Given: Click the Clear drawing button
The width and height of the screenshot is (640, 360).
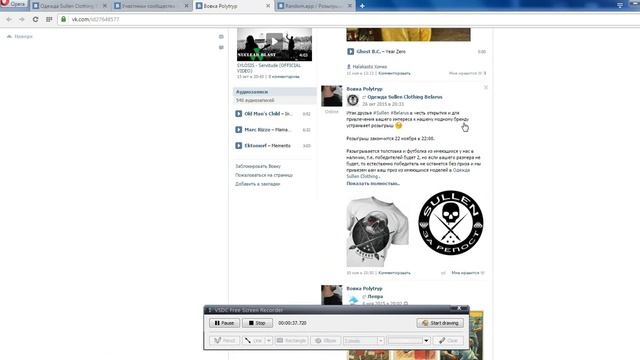Looking at the screenshot, I should coord(448,340).
